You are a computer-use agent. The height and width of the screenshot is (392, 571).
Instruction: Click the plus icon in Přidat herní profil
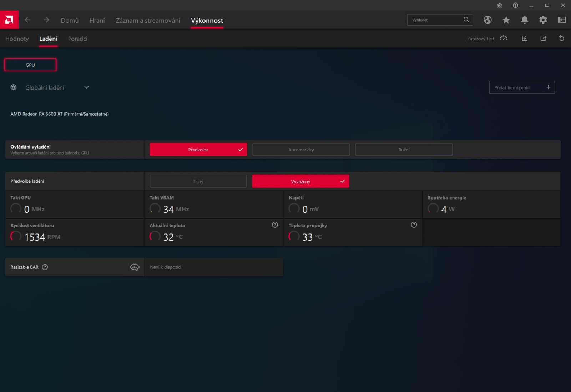[549, 87]
